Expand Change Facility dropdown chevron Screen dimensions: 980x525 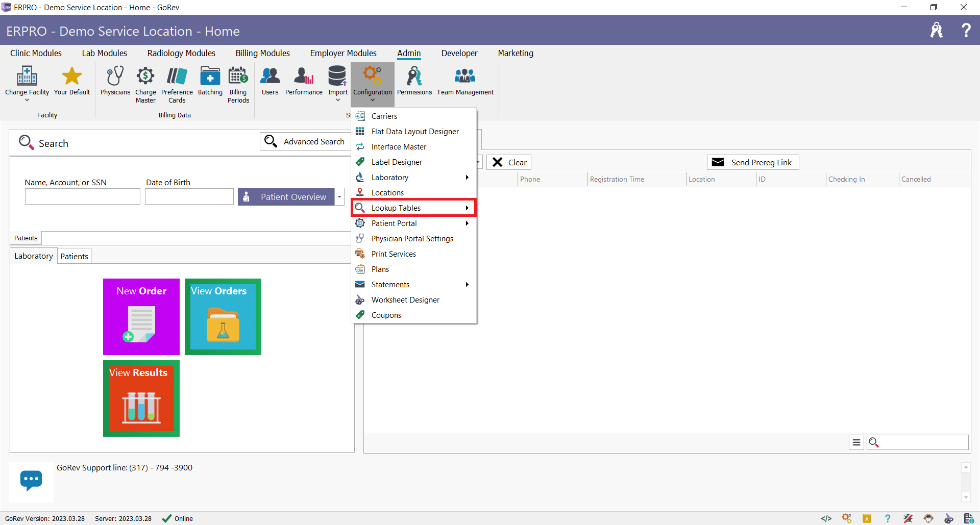click(x=27, y=101)
